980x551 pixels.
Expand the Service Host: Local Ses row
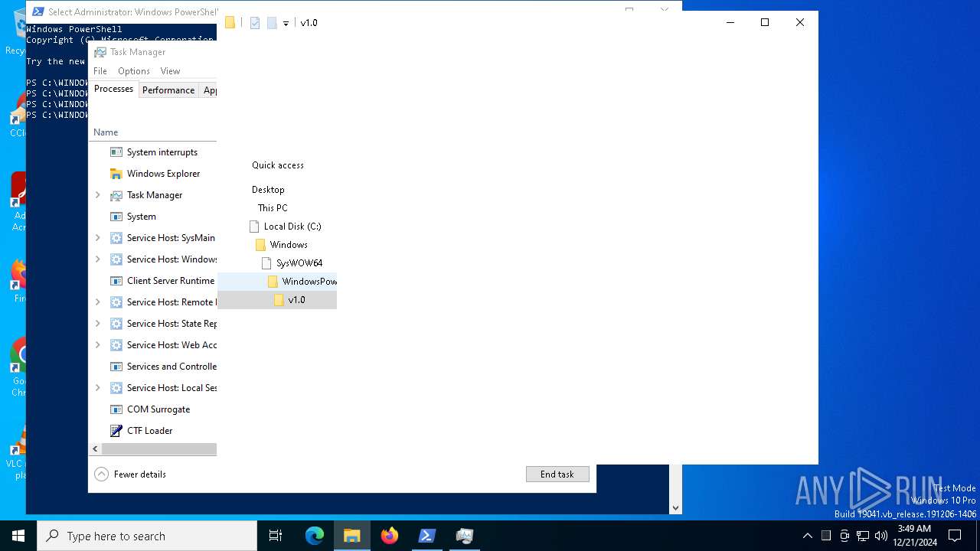tap(98, 388)
